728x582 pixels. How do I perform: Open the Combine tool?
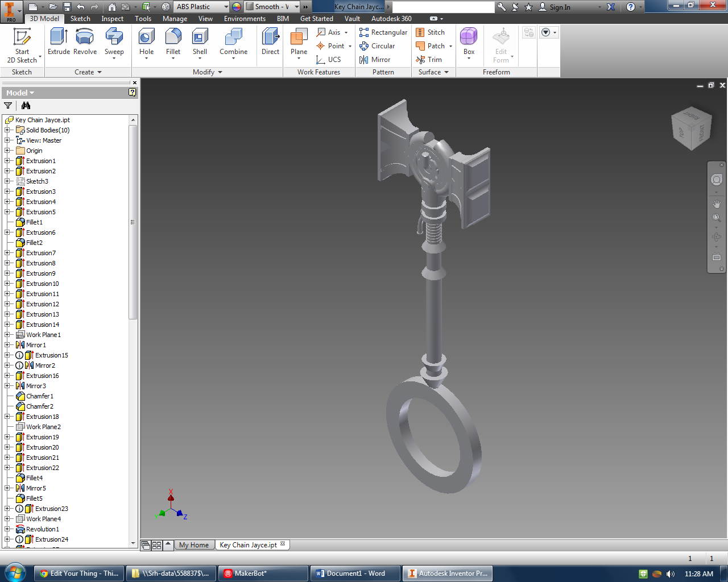click(x=233, y=42)
